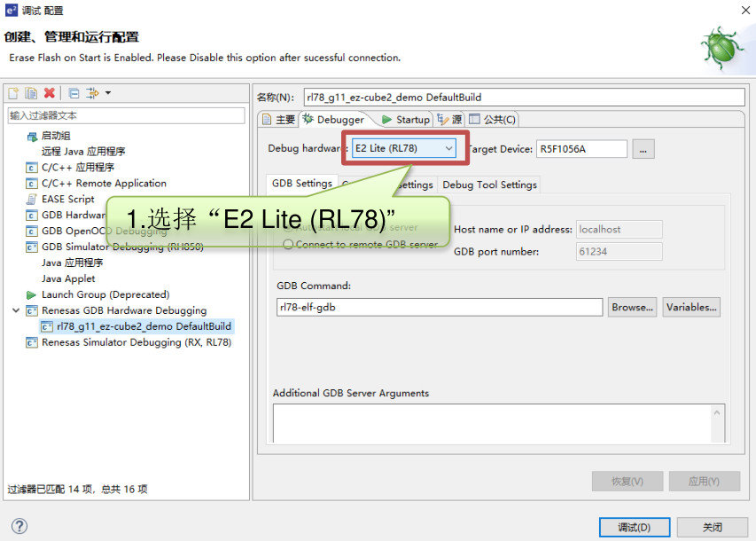Image resolution: width=756 pixels, height=541 pixels.
Task: Switch to the Debugger tab
Action: click(x=333, y=120)
